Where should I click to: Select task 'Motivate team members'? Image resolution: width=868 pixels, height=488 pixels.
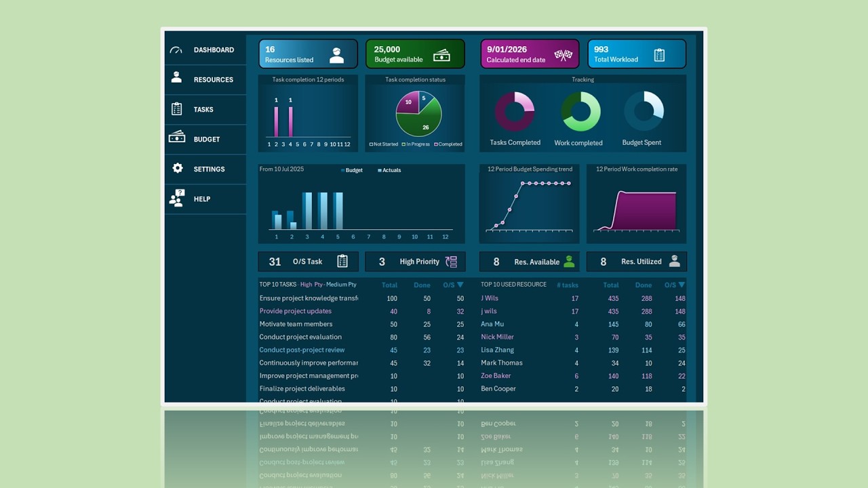click(x=296, y=324)
